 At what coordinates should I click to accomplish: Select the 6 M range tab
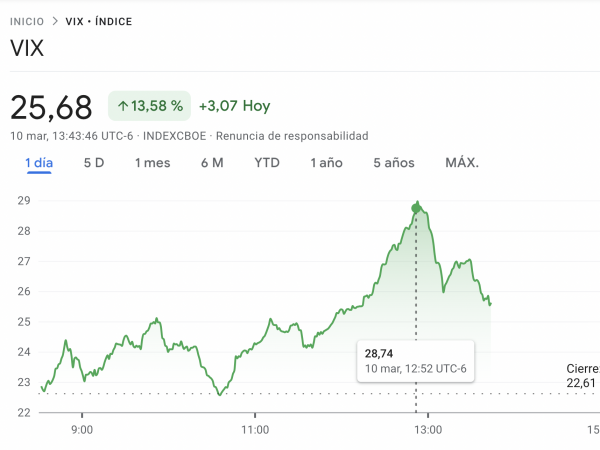(x=212, y=163)
